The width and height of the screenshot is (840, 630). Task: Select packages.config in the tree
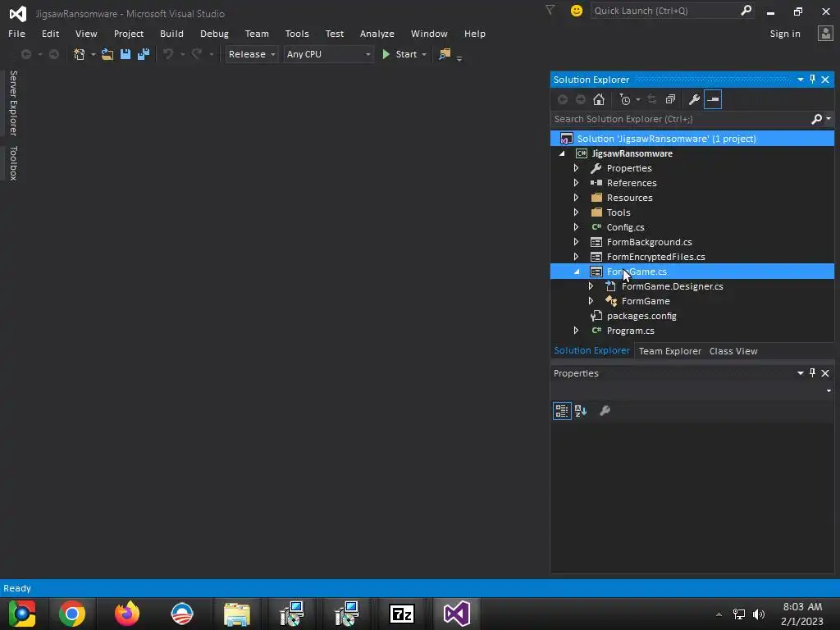pyautogui.click(x=641, y=316)
